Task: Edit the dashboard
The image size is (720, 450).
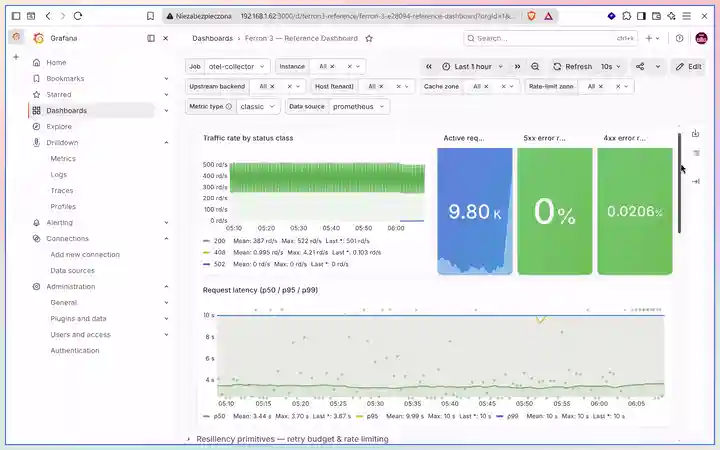Action: (688, 67)
